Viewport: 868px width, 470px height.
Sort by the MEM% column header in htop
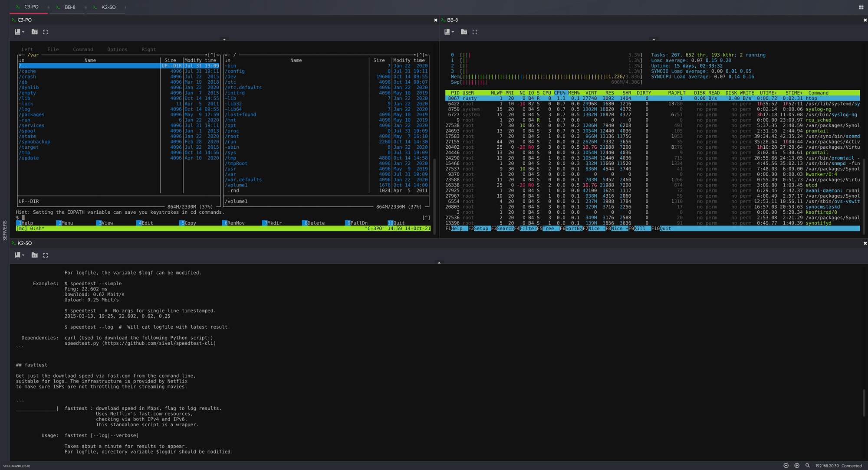574,93
